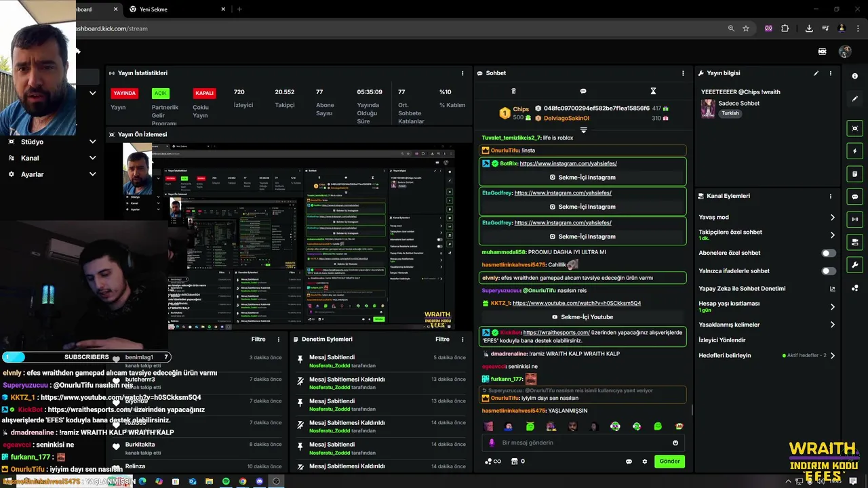Open BotRix's instagram.com/yahsiefes link
868x488 pixels.
pyautogui.click(x=568, y=163)
